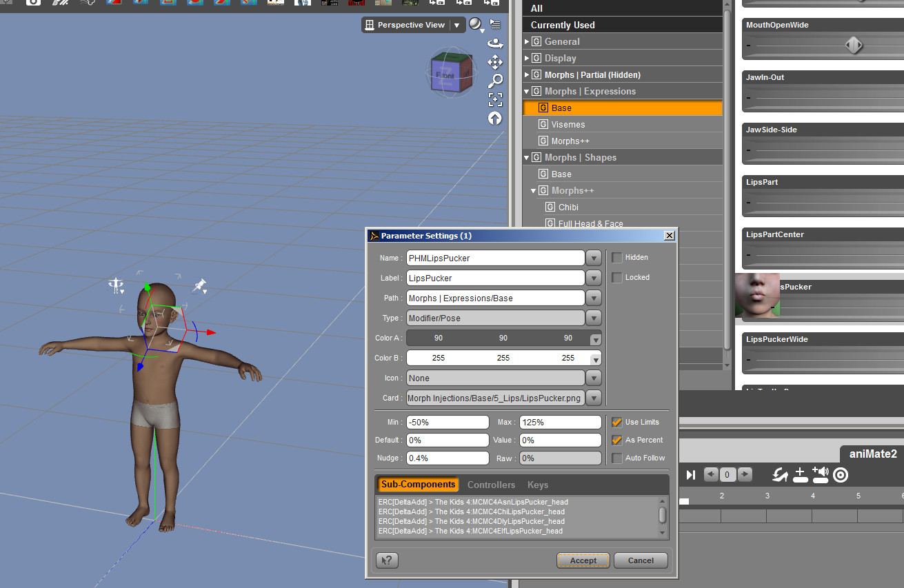This screenshot has width=904, height=588.
Task: Switch to the Keys tab
Action: click(x=538, y=485)
